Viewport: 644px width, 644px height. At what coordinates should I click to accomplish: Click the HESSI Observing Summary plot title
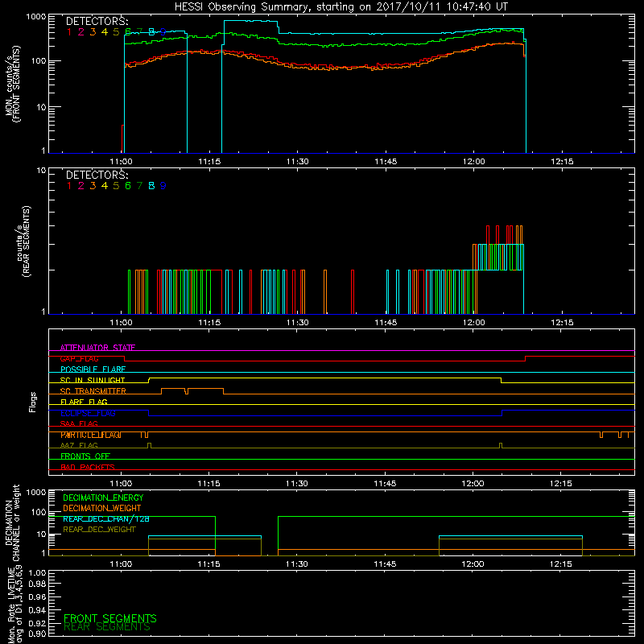[341, 7]
